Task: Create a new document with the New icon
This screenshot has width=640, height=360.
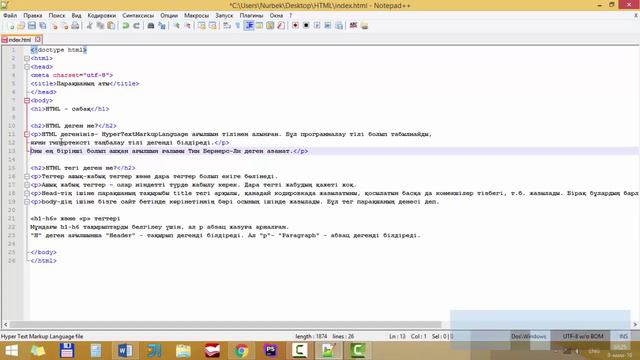Action: coord(11,26)
